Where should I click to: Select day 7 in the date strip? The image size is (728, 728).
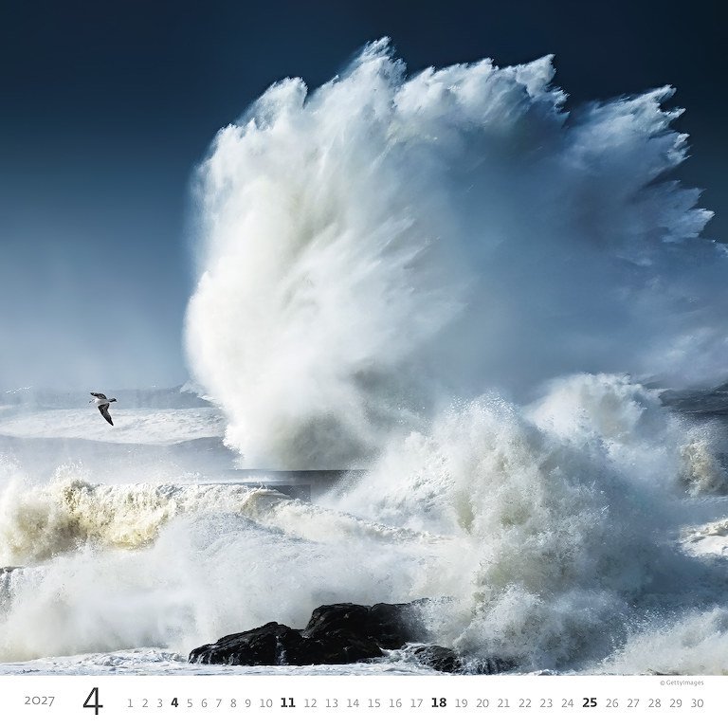pyautogui.click(x=219, y=703)
